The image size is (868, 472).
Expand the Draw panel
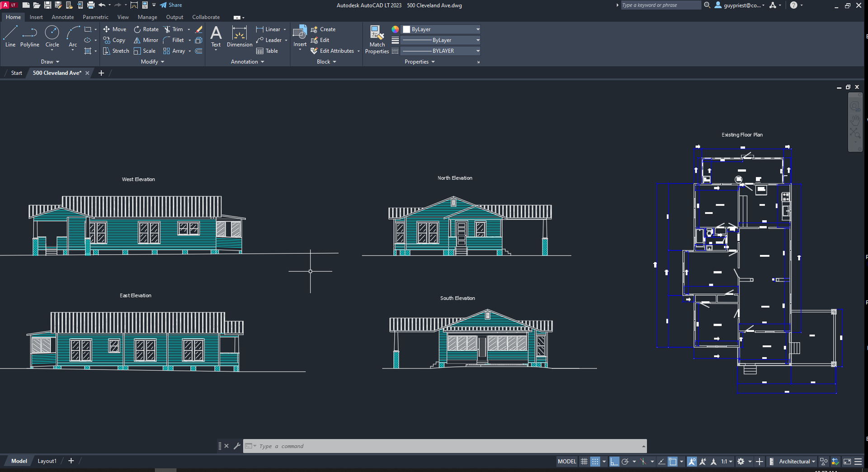[50, 62]
